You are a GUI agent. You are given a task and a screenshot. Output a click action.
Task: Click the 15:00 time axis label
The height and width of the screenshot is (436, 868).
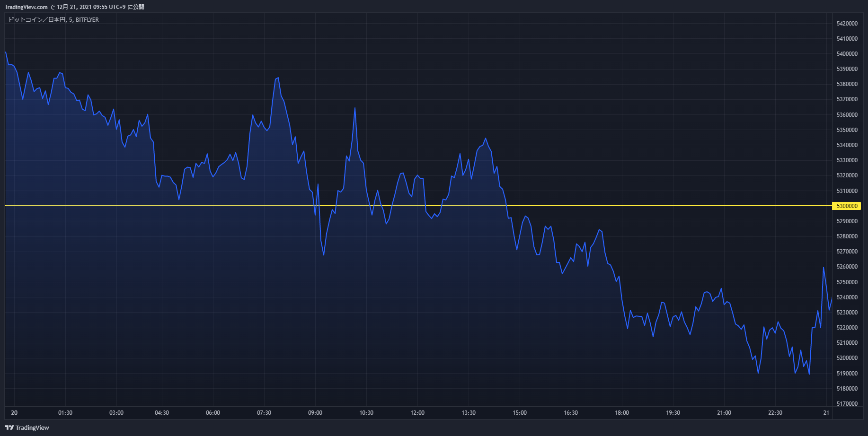tap(520, 413)
